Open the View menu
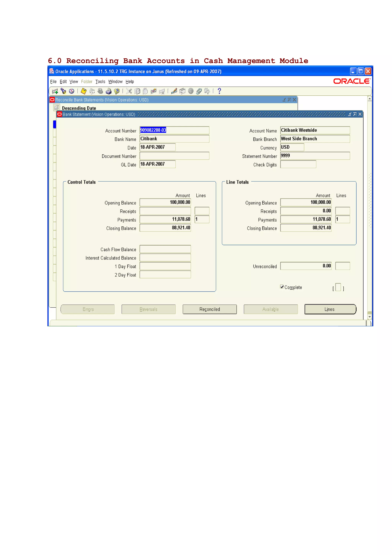Image resolution: width=392 pixels, height=555 pixels. pos(74,82)
